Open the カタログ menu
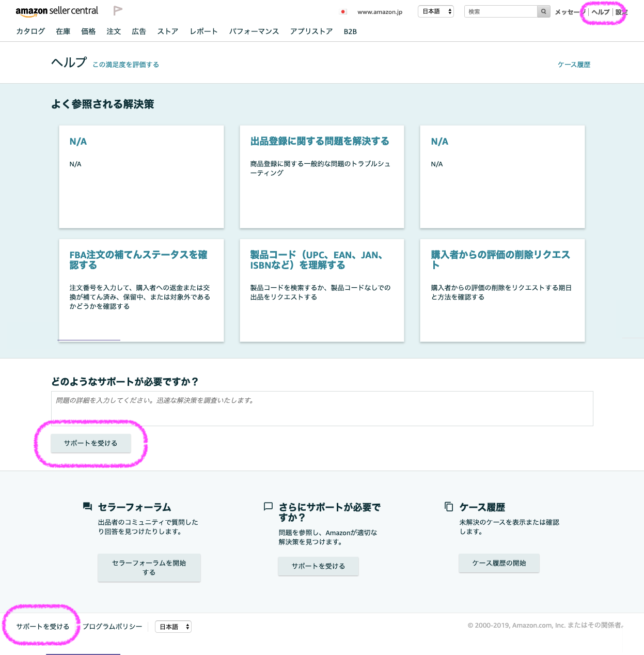 [x=30, y=32]
